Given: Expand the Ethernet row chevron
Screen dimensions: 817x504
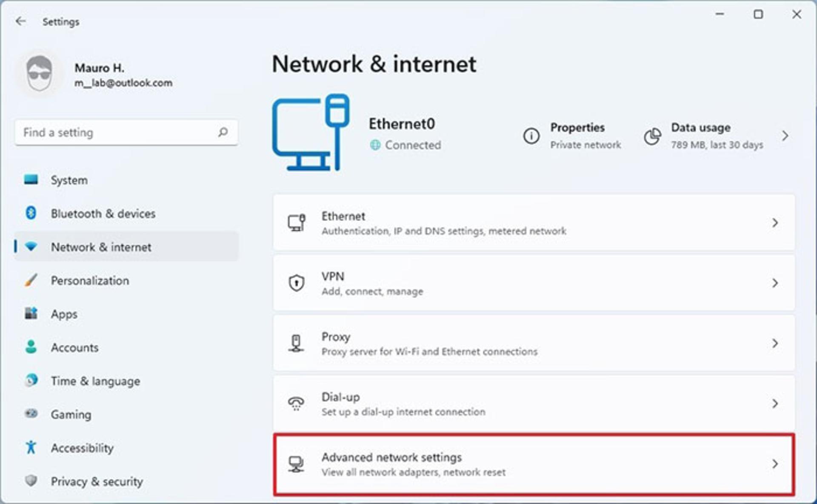Looking at the screenshot, I should pos(775,223).
